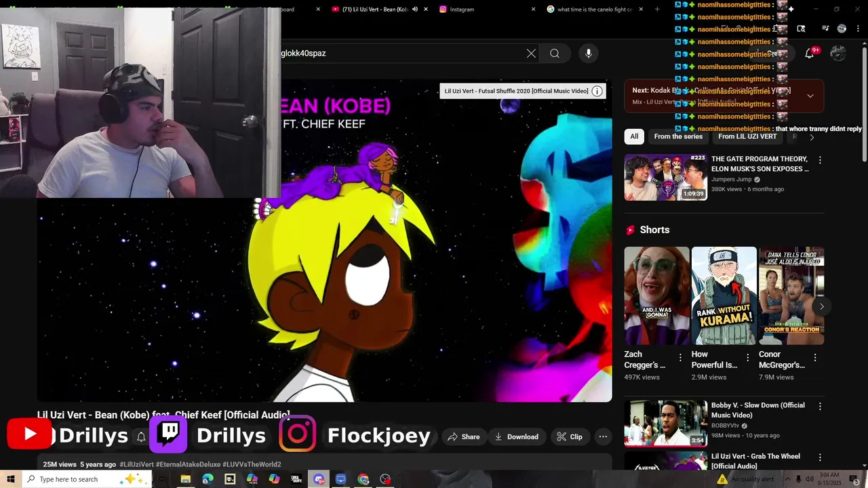
Task: Open a new Chrome tab
Action: [x=657, y=9]
